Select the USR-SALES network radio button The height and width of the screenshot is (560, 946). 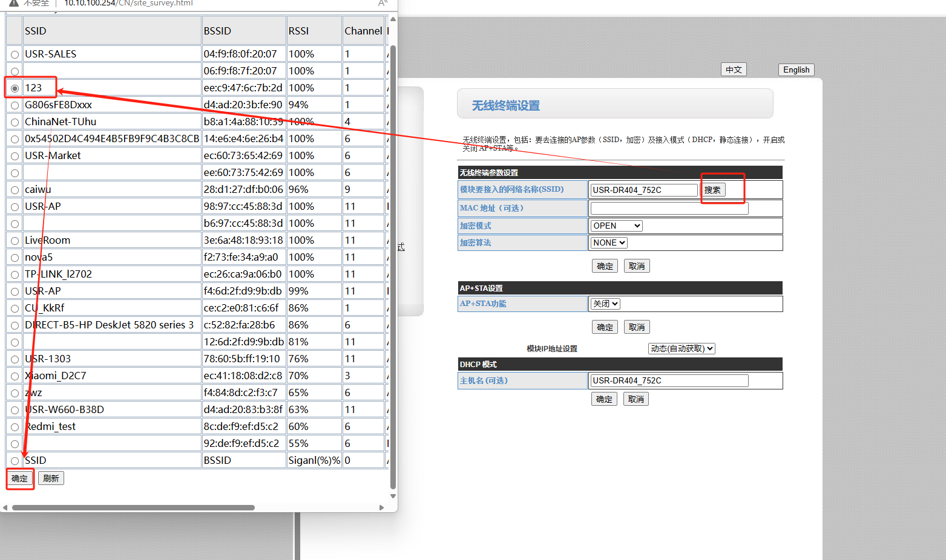(x=15, y=54)
